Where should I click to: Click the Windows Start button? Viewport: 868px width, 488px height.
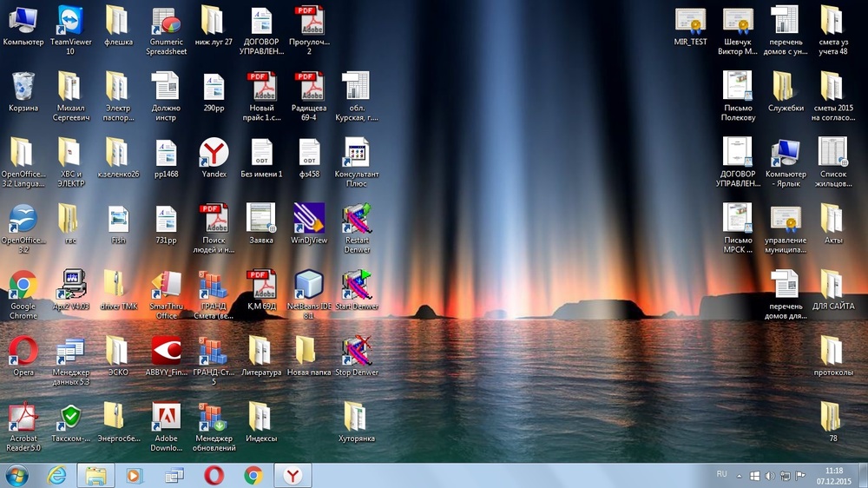pyautogui.click(x=16, y=475)
